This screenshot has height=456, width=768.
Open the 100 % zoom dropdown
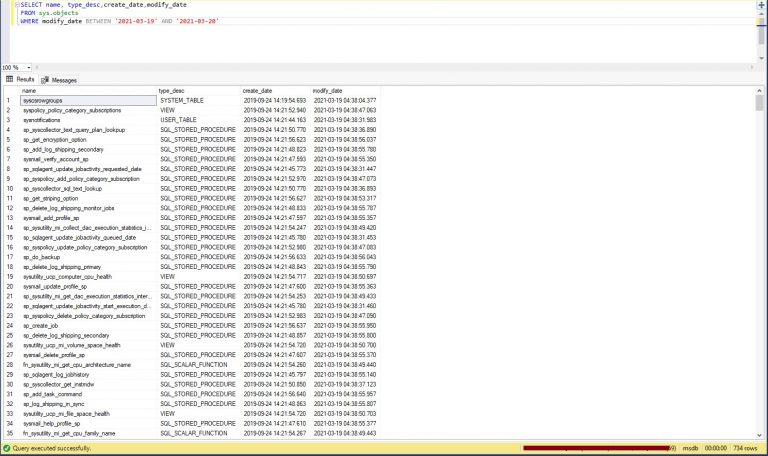tap(29, 68)
